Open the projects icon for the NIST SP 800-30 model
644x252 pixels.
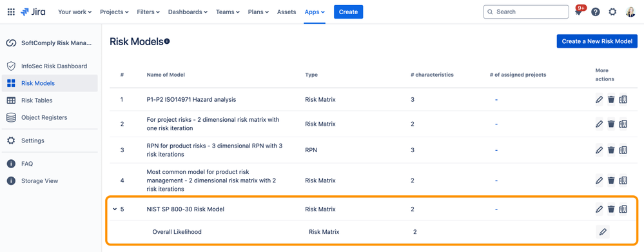coord(623,209)
